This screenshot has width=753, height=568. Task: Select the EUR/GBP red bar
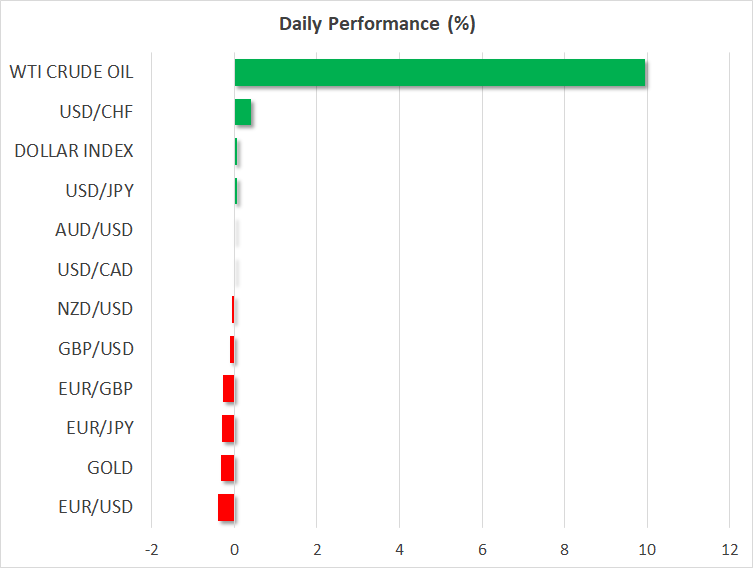[228, 389]
